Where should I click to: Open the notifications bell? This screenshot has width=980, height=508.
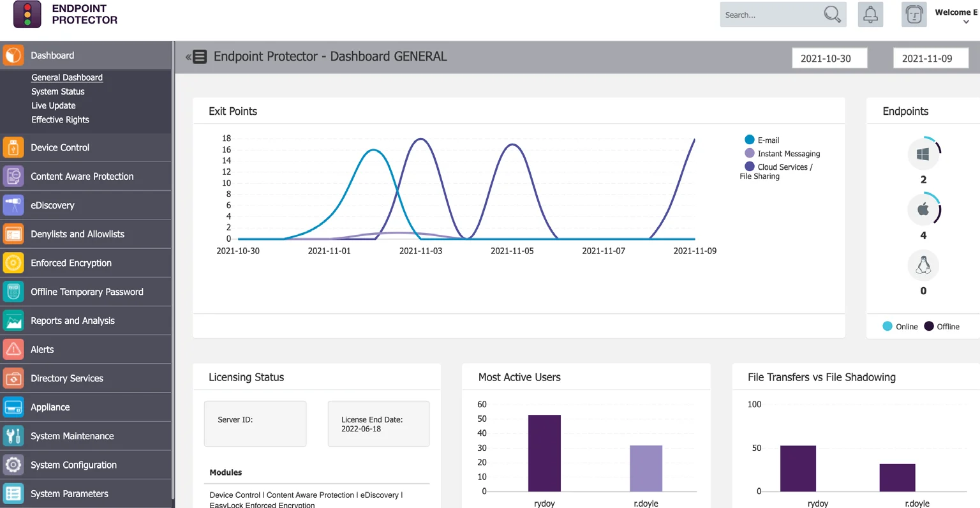pos(870,14)
